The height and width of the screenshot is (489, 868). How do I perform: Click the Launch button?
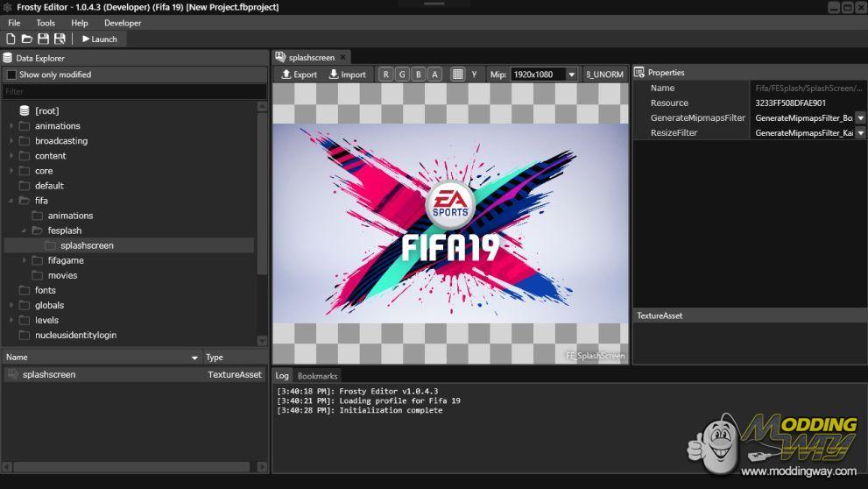99,39
